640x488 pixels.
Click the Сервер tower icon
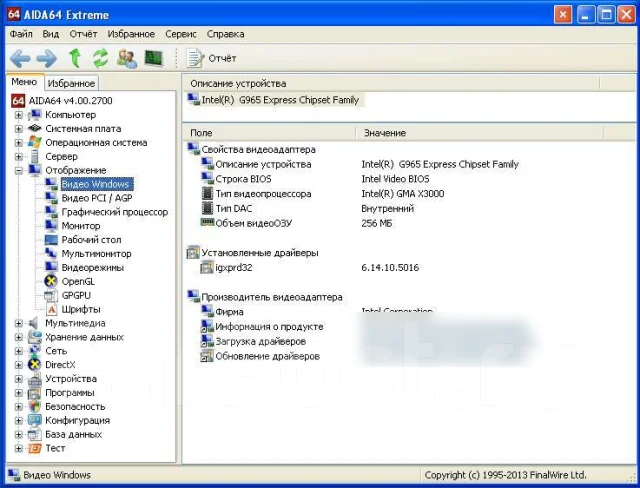point(35,156)
